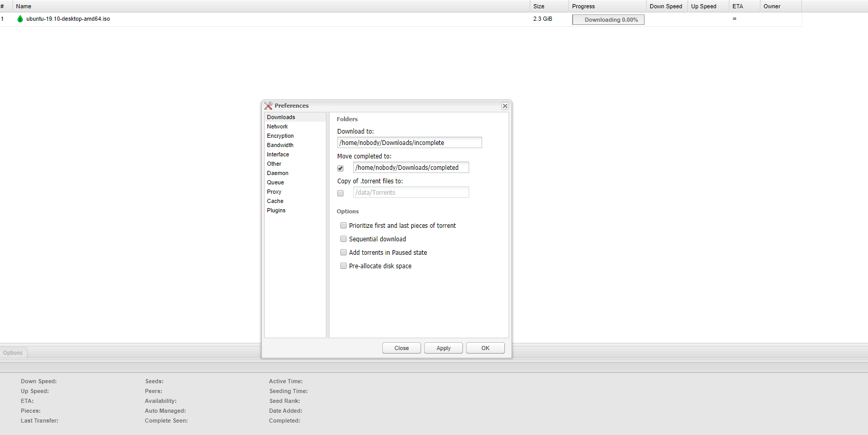Click the 2.3 GiB size cell
This screenshot has height=435, width=868.
tap(543, 19)
